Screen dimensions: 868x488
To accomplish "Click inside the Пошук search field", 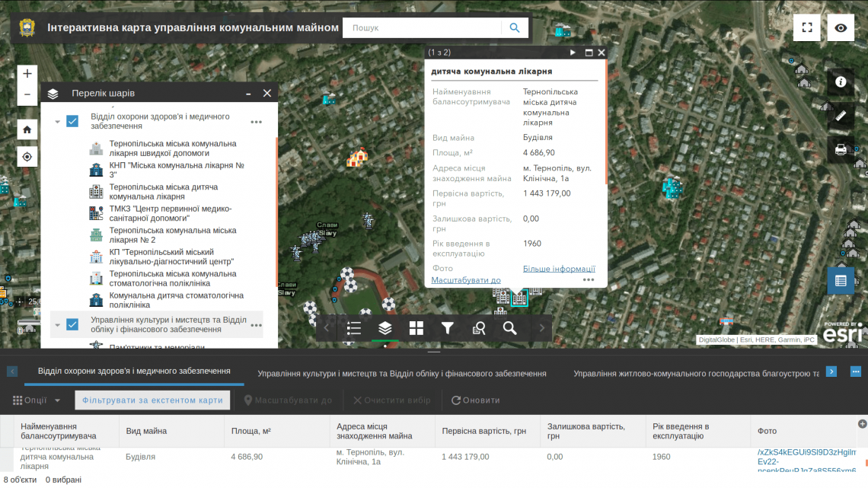I will (x=423, y=27).
